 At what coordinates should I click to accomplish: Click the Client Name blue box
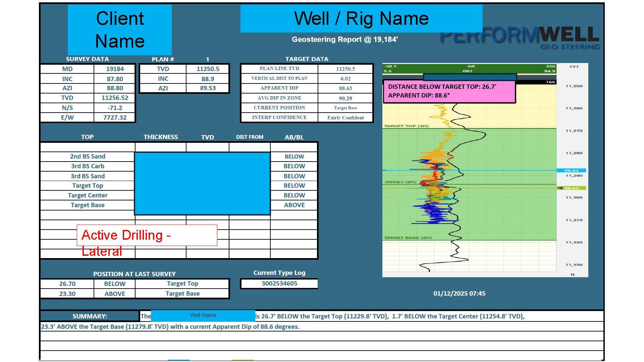(x=120, y=29)
